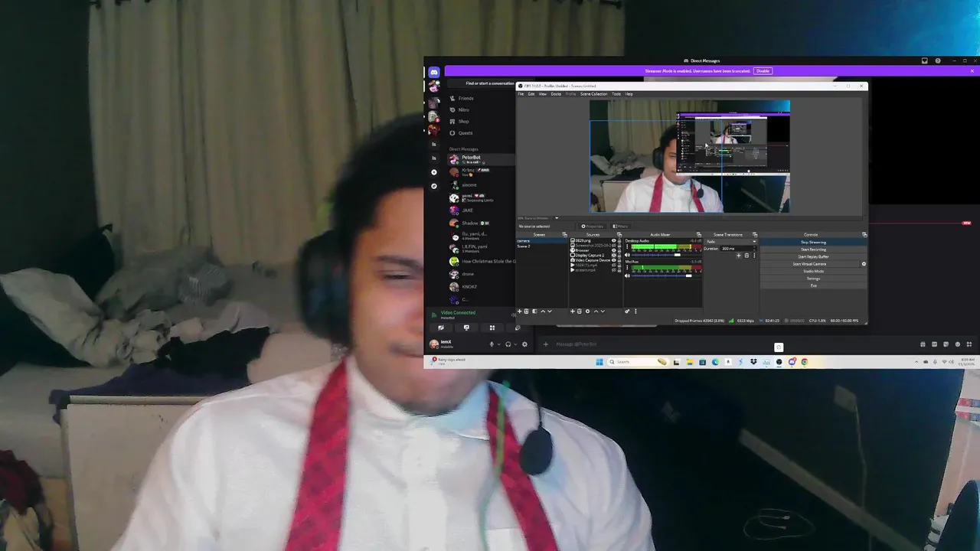980x551 pixels.
Task: Open the Discord inbox icon in title bar
Action: pos(925,60)
